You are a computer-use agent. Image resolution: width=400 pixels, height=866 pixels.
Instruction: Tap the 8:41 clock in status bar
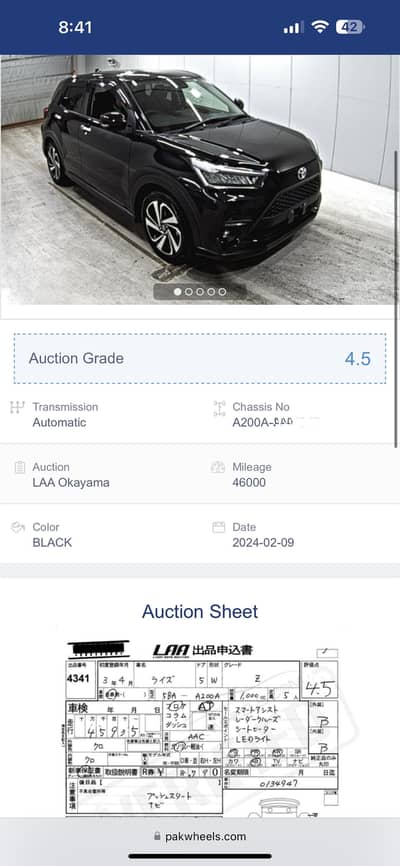pyautogui.click(x=75, y=27)
